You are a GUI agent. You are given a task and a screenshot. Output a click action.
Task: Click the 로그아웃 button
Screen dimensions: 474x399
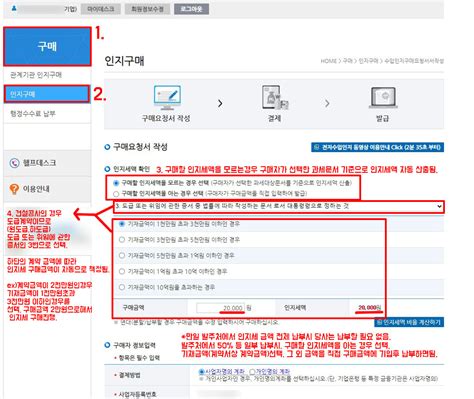[191, 9]
